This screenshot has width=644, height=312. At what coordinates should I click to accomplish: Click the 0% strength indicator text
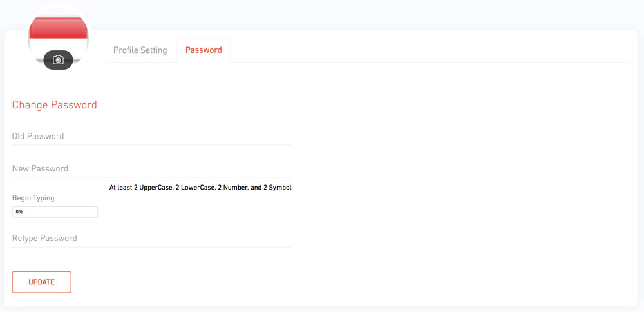[x=19, y=212]
